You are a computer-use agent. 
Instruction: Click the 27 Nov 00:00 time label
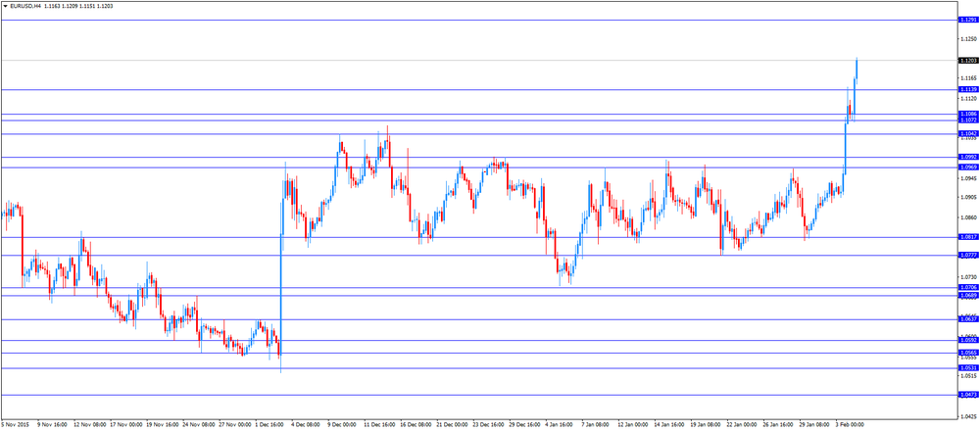tap(235, 425)
